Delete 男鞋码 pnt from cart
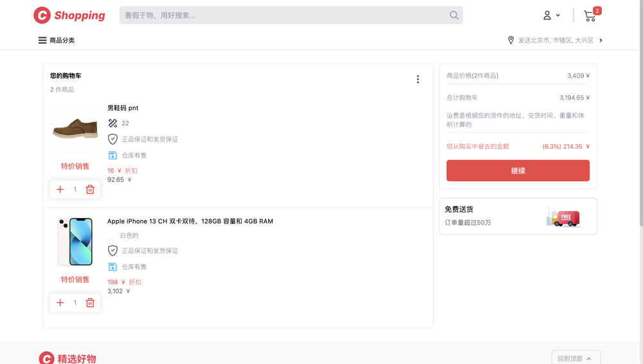This screenshot has width=643, height=364. point(90,189)
